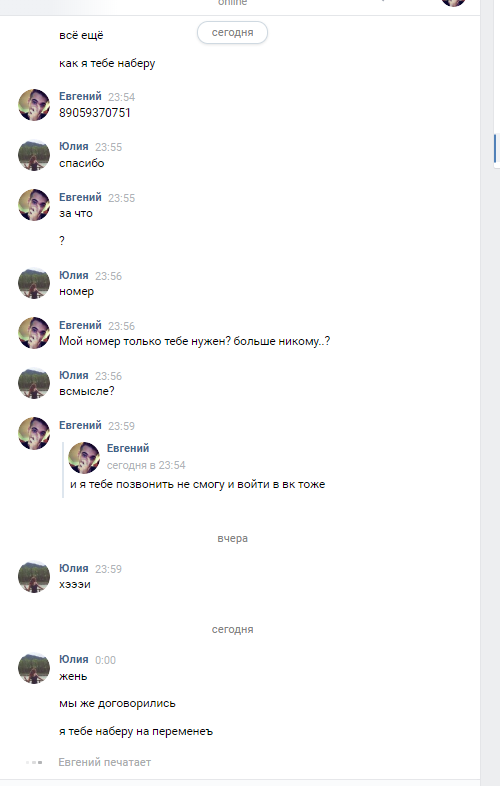Select message 'Мой номер только тебе нужен?'

pyautogui.click(x=195, y=341)
